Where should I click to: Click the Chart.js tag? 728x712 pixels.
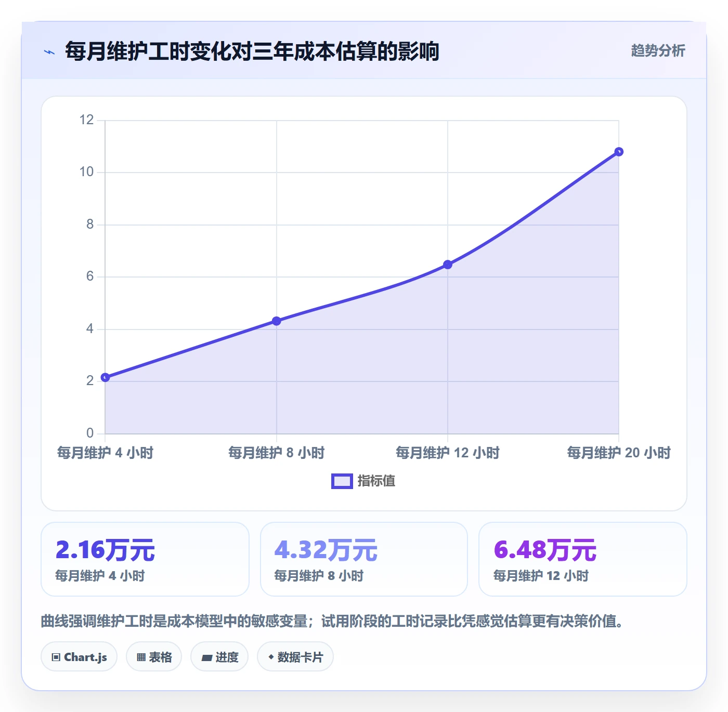coord(79,657)
